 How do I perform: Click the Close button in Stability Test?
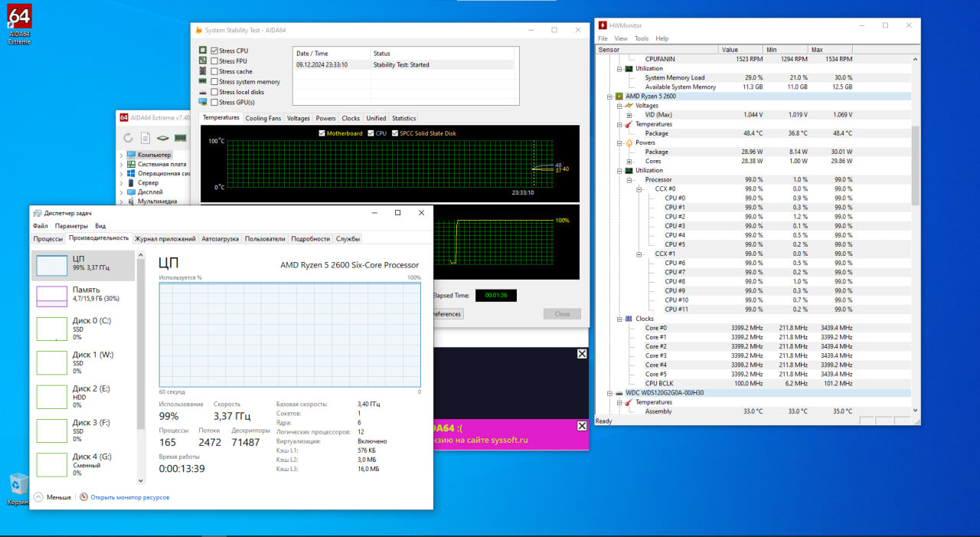562,314
